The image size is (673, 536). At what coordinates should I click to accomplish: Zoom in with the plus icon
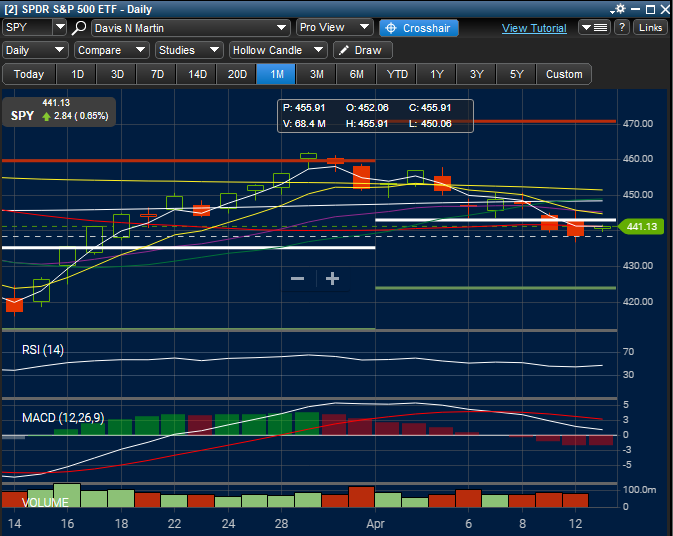pos(332,279)
